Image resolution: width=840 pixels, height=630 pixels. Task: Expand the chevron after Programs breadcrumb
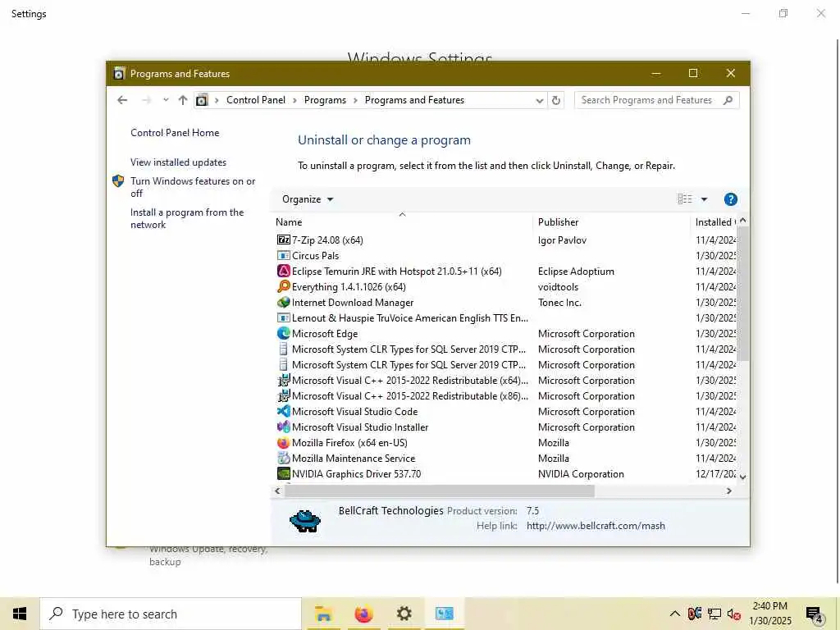[355, 100]
